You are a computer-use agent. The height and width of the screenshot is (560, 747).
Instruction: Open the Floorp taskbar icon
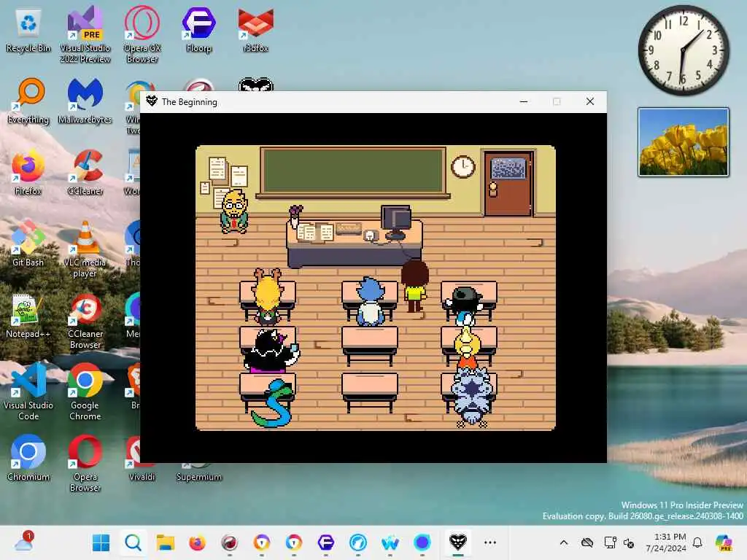[x=326, y=542]
